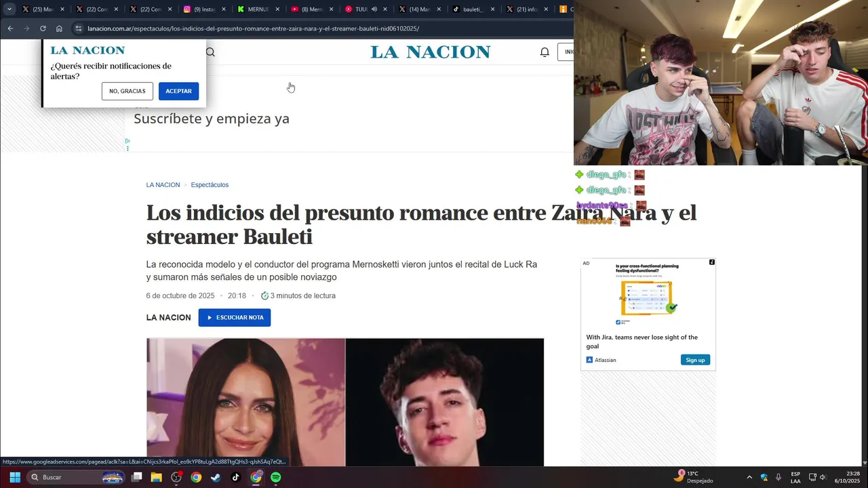Mute the audio-playing TUU tab speaker icon

[x=374, y=9]
